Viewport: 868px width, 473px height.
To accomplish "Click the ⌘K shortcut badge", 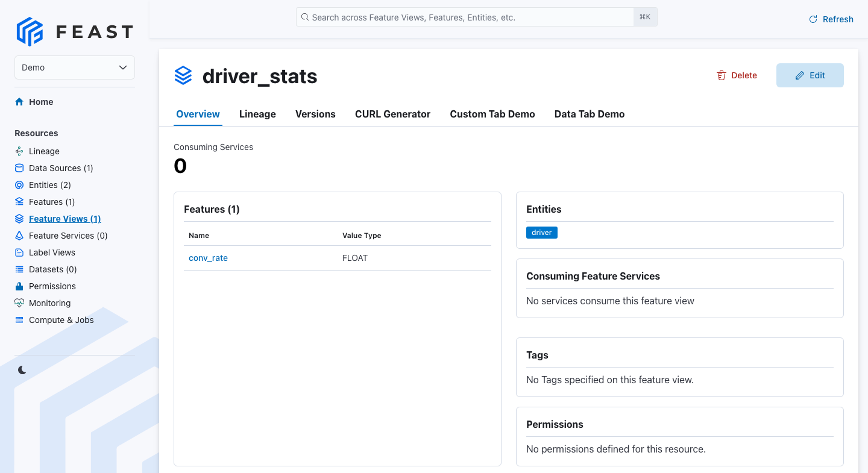I will tap(645, 17).
